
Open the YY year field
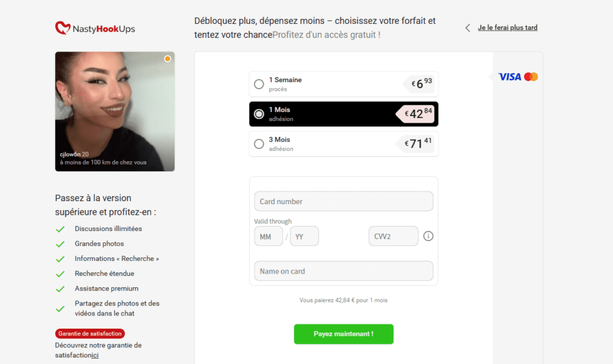(x=304, y=236)
